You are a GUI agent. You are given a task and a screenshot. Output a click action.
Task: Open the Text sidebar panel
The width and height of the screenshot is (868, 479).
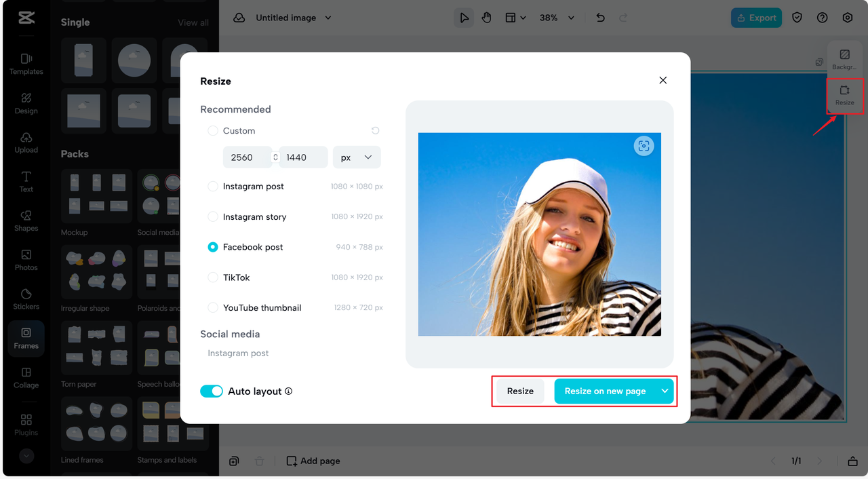coord(26,182)
